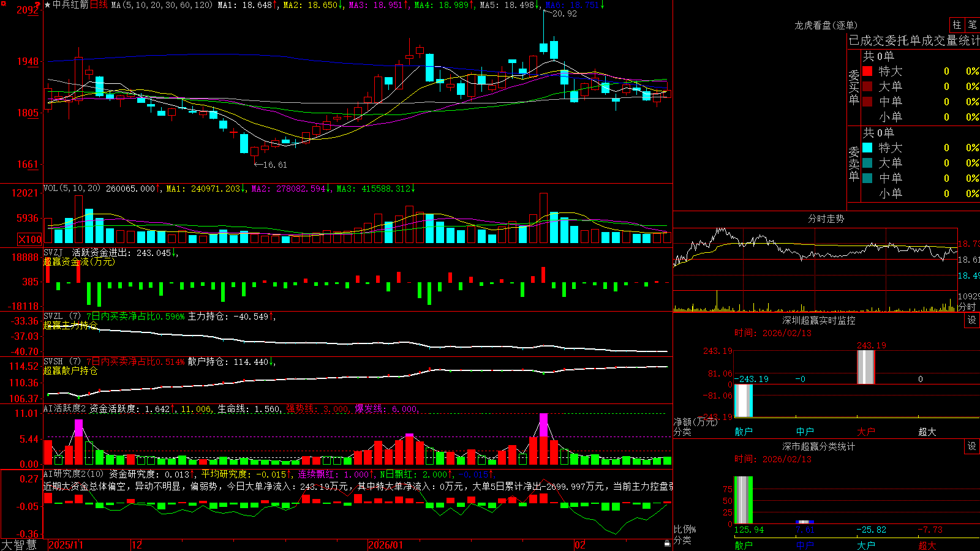Toggle the 分时 label beside the intraday chart
980x551 pixels.
click(x=967, y=307)
